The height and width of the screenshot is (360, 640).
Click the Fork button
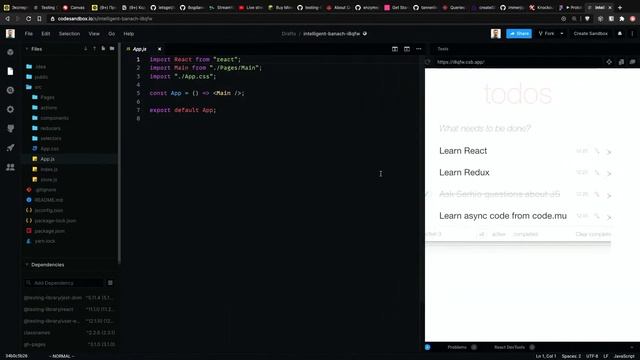[547, 33]
